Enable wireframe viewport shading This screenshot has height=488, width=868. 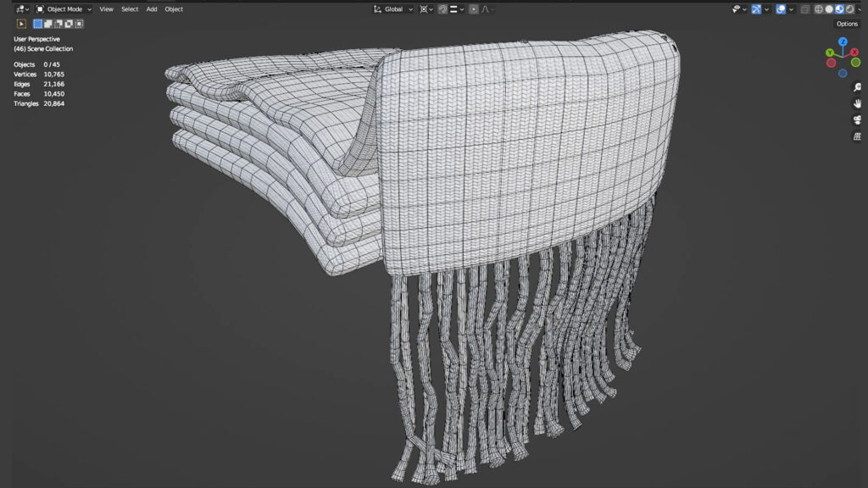pyautogui.click(x=819, y=9)
